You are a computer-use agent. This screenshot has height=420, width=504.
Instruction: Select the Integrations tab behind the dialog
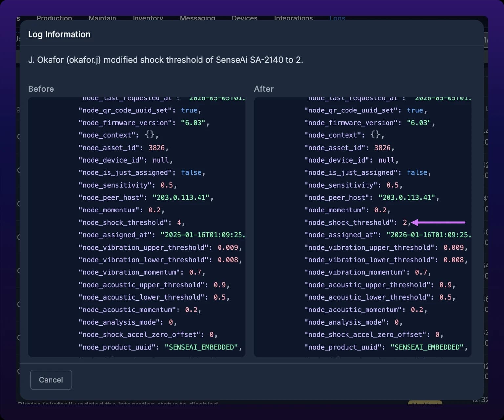293,18
